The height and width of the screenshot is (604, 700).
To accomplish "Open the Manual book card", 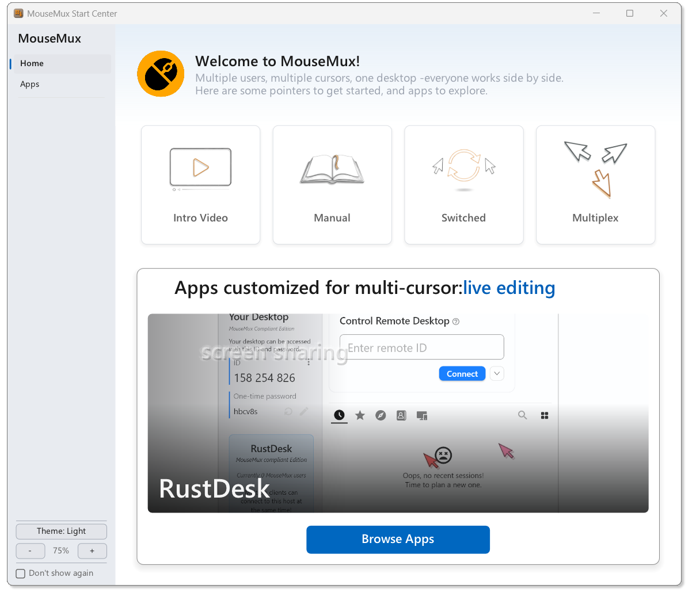I will click(x=332, y=185).
